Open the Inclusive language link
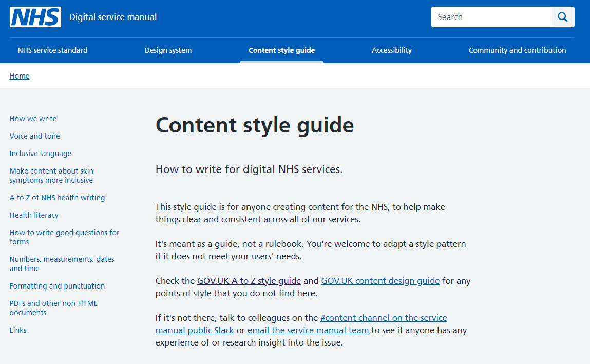Viewport: 590px width, 364px height. click(41, 154)
